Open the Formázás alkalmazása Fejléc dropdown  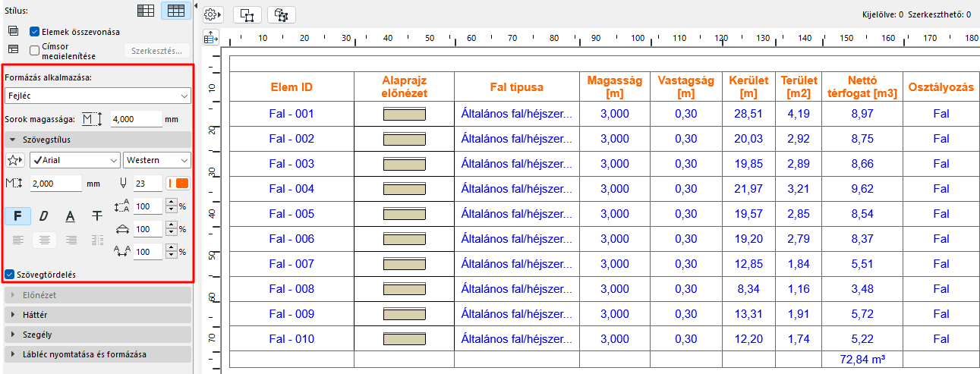(97, 96)
